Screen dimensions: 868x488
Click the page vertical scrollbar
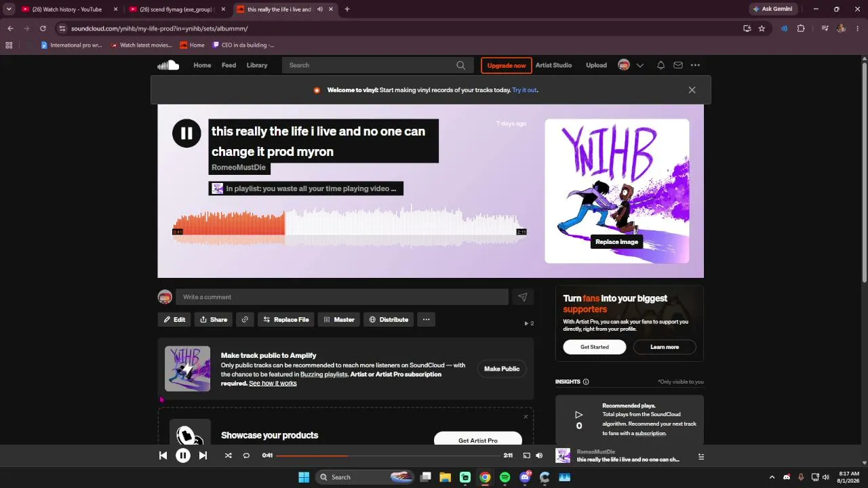(865, 173)
